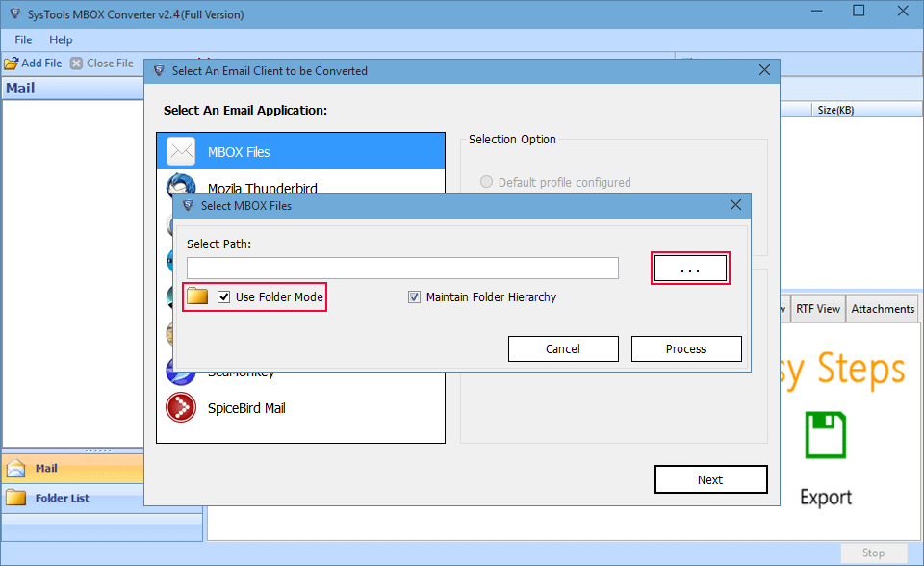Viewport: 924px width, 566px height.
Task: Select MBOX Files list entry text
Action: (x=239, y=152)
